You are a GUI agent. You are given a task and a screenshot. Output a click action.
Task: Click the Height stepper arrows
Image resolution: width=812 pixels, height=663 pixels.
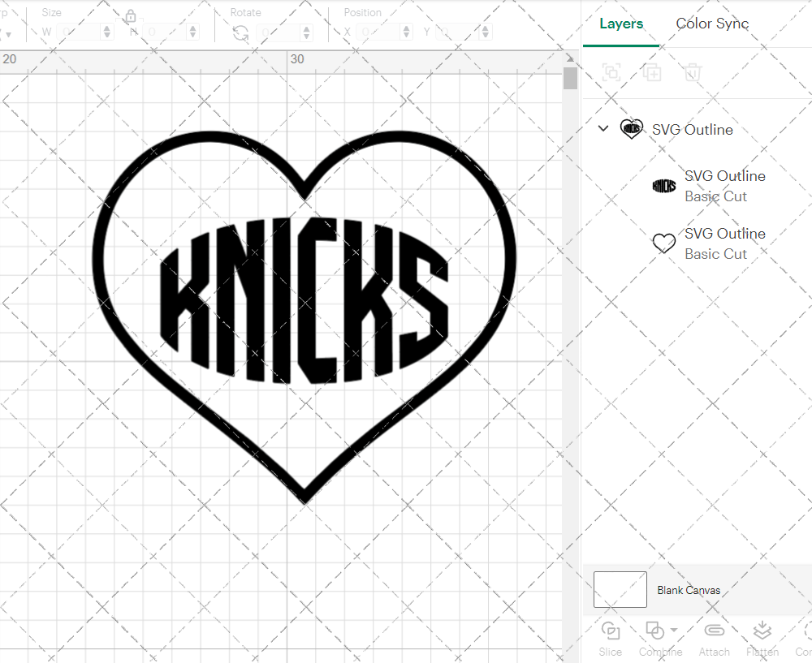coord(192,32)
